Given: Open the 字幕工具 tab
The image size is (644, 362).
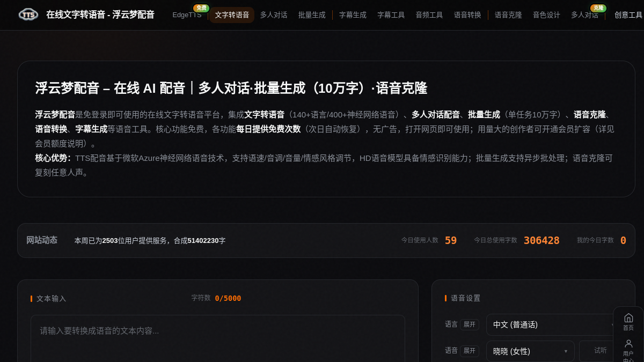Looking at the screenshot, I should pos(391,15).
